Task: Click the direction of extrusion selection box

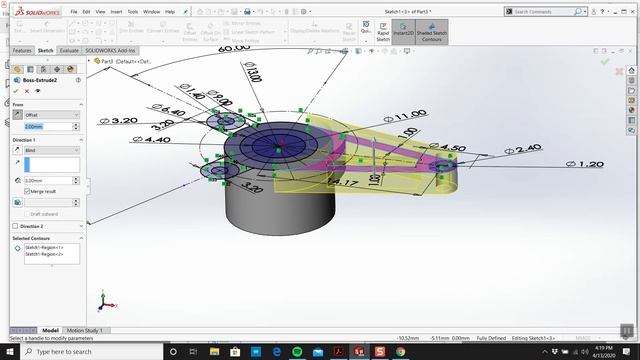Action: click(x=52, y=165)
